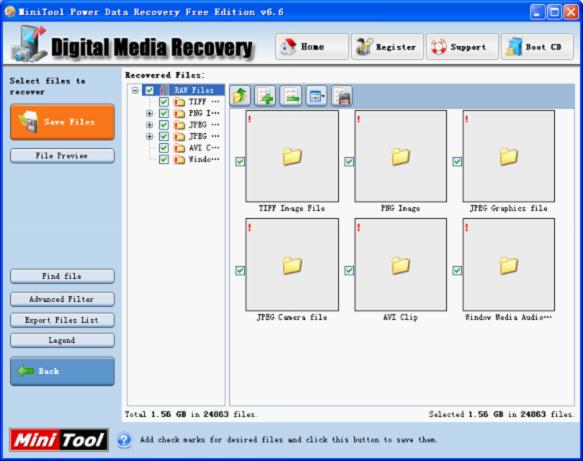
Task: Click the File Preview button
Action: [x=62, y=156]
